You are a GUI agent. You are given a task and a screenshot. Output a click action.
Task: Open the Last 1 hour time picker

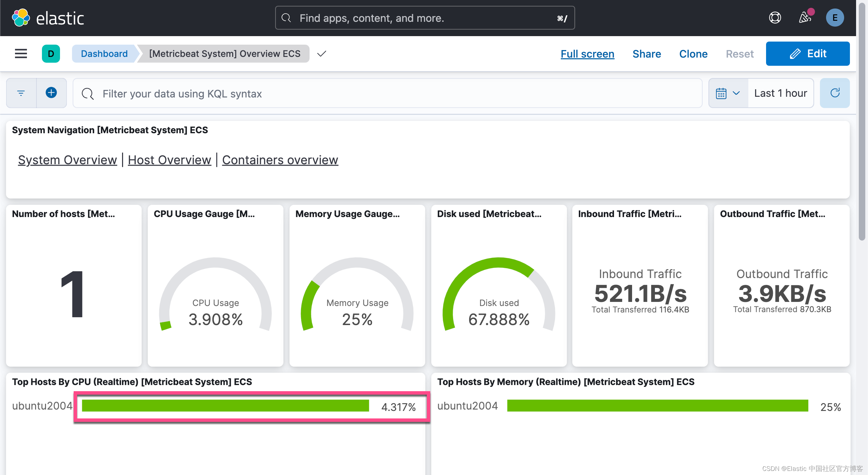(780, 93)
